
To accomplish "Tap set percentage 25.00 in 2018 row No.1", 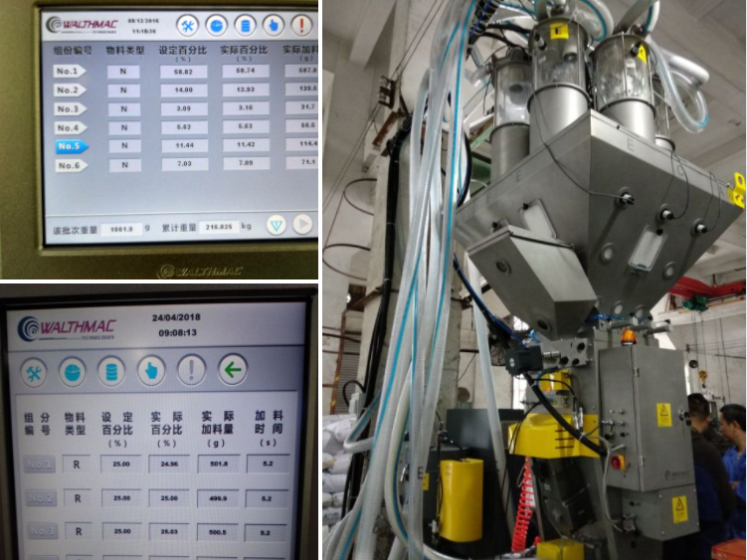I will (121, 465).
